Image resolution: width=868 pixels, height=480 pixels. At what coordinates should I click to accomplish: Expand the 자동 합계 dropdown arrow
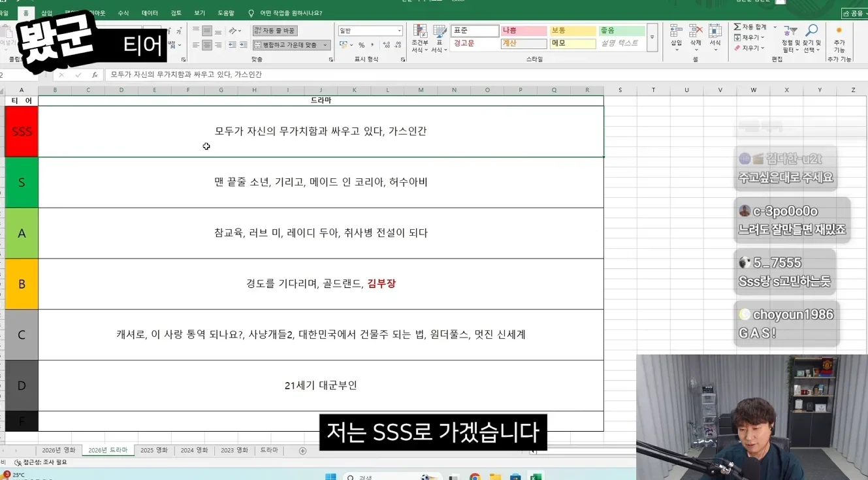pyautogui.click(x=775, y=27)
